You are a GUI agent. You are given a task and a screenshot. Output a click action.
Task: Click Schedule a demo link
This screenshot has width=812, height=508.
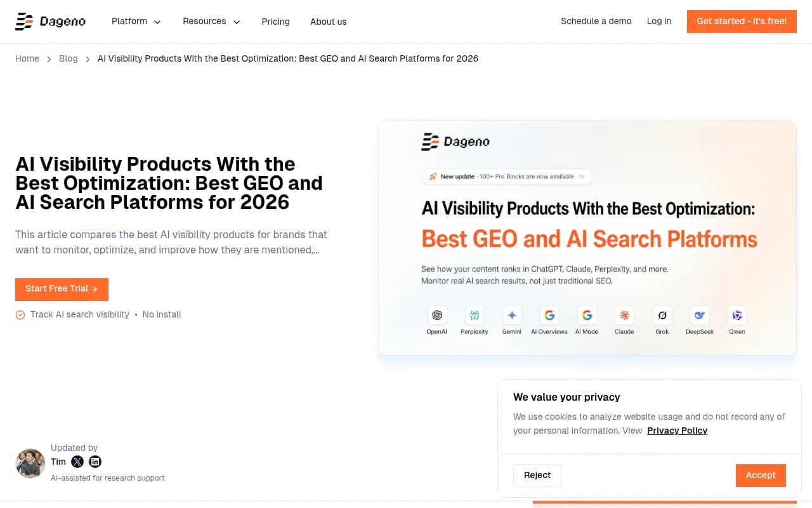coord(596,21)
